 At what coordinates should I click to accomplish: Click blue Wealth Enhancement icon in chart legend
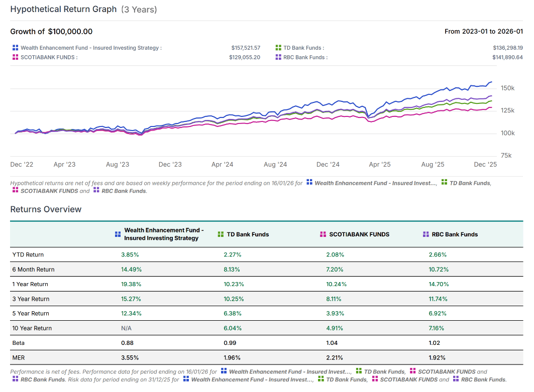[16, 48]
